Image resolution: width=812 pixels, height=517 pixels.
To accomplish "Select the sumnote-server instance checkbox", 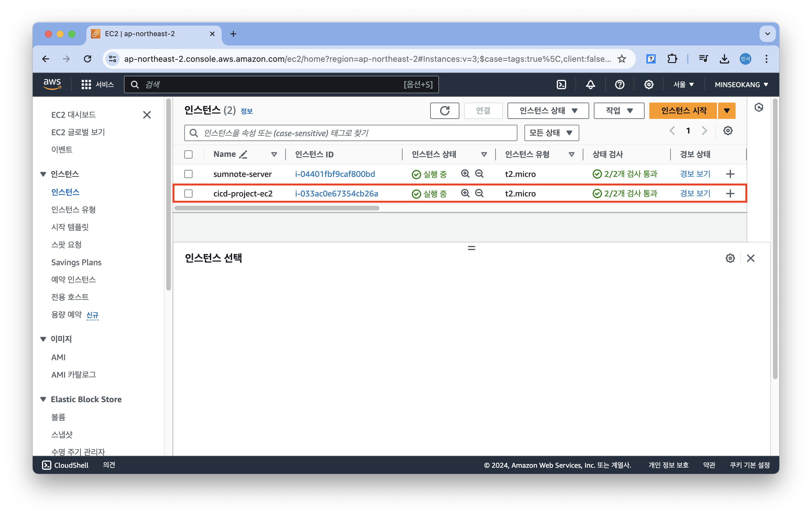I will (188, 174).
